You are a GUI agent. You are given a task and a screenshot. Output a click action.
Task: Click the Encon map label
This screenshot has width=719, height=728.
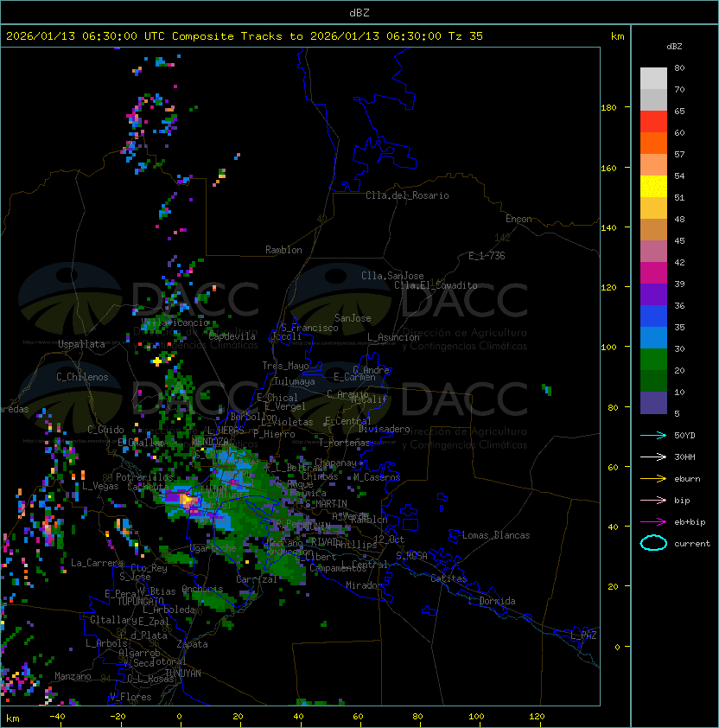[519, 219]
